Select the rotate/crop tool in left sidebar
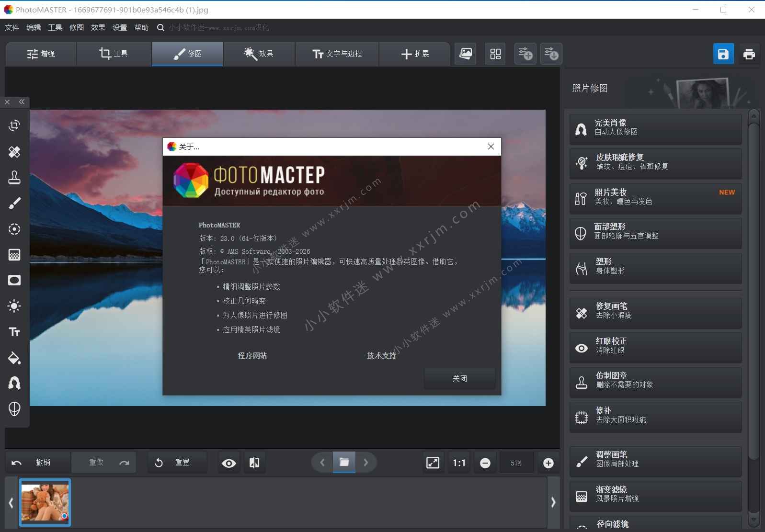 click(14, 125)
